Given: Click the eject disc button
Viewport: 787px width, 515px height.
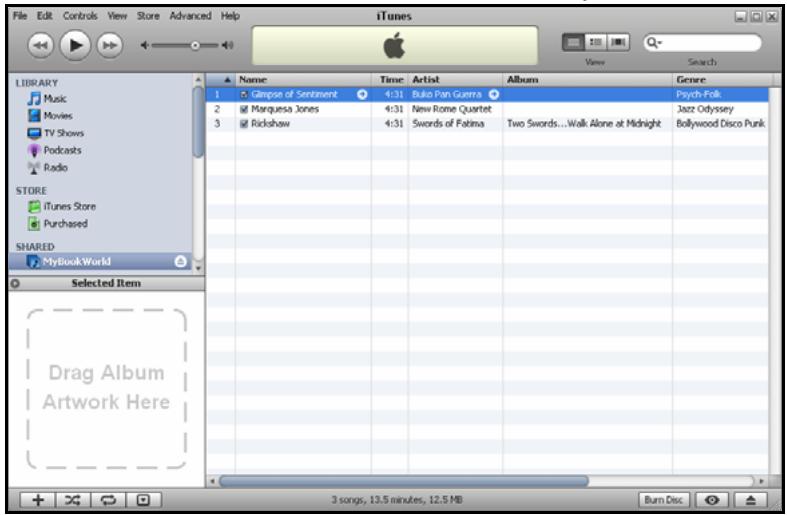Looking at the screenshot, I should pyautogui.click(x=750, y=500).
